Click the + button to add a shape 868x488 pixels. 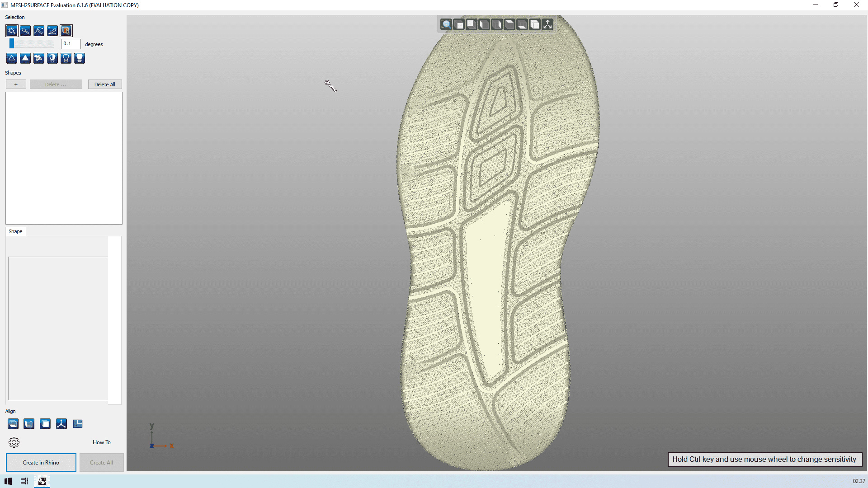tap(16, 84)
